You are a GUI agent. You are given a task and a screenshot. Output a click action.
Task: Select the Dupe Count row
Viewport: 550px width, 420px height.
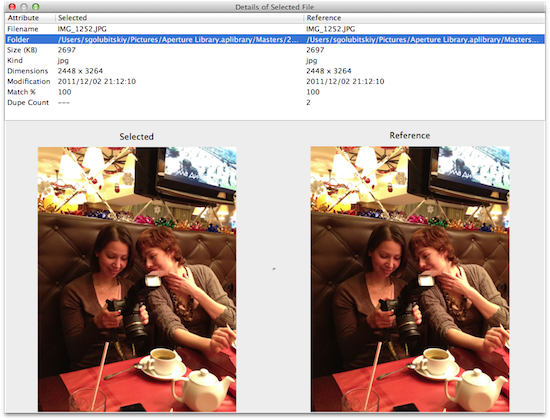275,102
